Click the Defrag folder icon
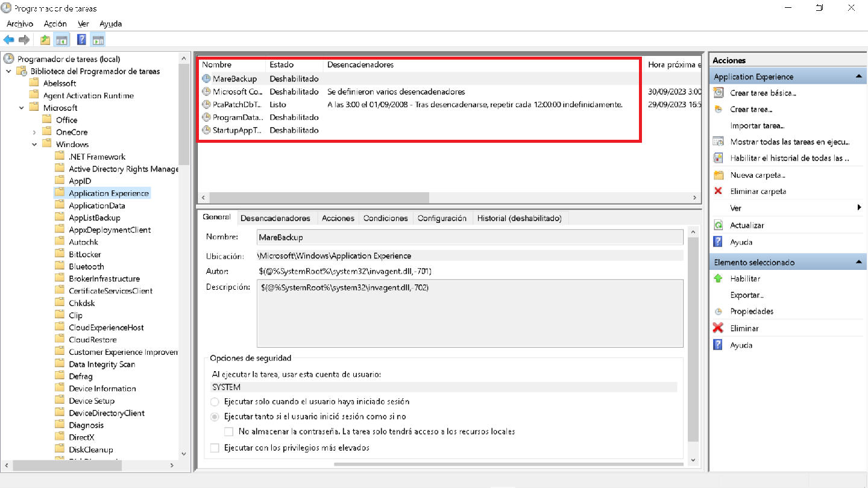This screenshot has height=488, width=868. [x=60, y=376]
